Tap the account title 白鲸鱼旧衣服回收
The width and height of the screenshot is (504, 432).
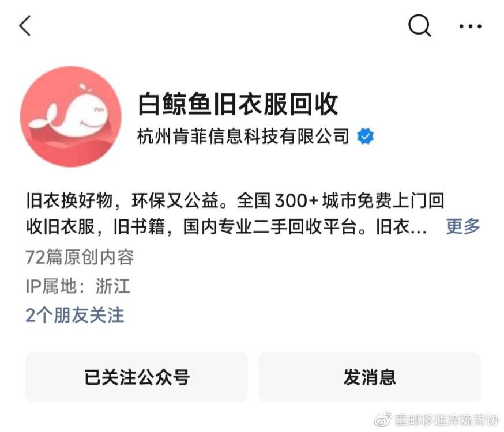tap(238, 104)
